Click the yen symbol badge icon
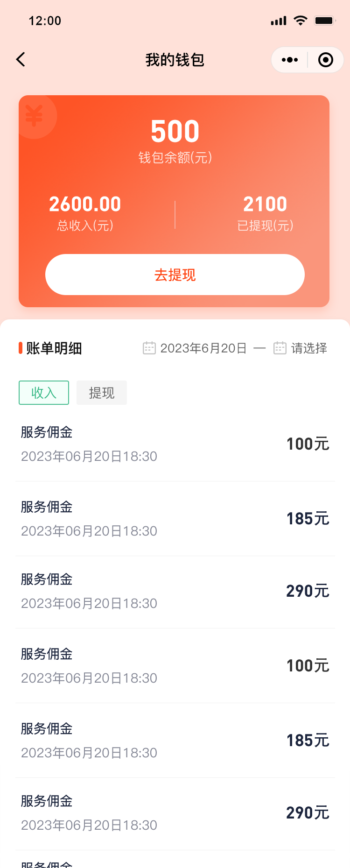Viewport: 350px width, 868px height. [34, 116]
